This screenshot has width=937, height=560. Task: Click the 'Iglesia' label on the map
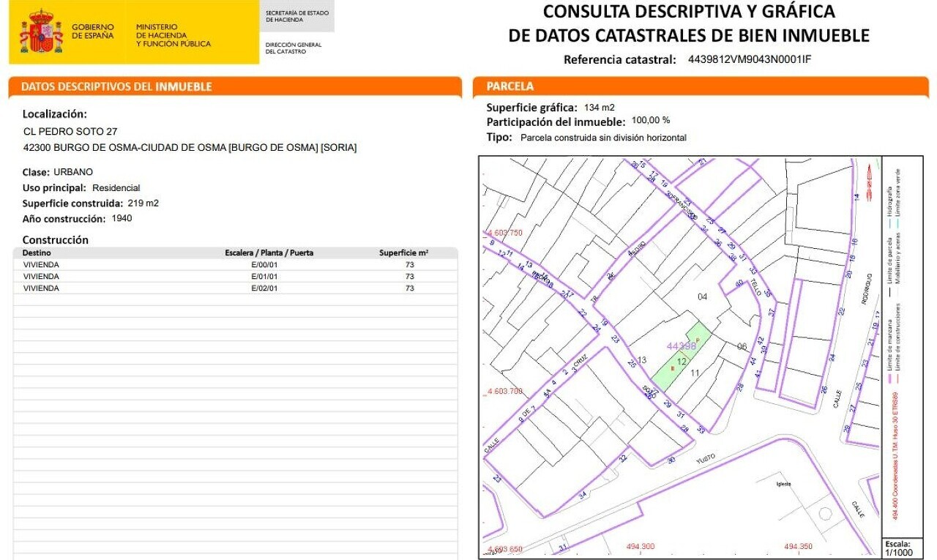pos(783,484)
